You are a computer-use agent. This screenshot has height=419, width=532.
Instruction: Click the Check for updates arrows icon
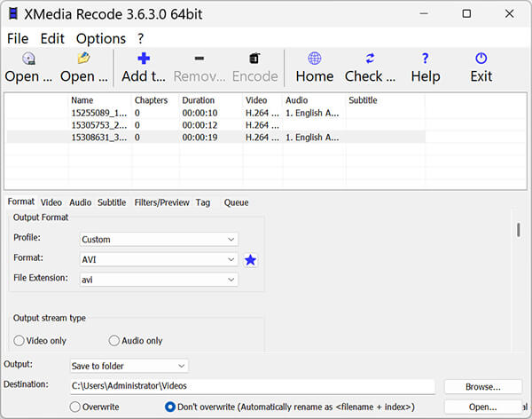370,59
